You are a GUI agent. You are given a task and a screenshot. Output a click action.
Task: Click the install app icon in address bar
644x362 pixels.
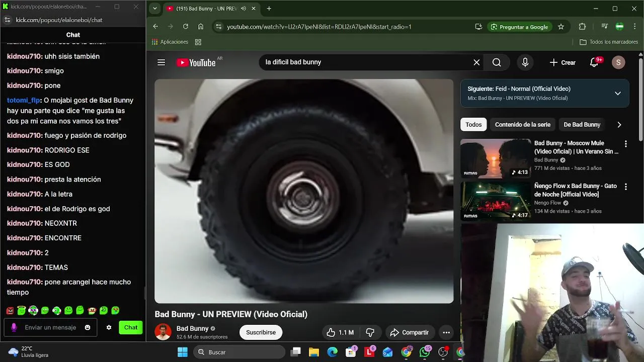(x=478, y=27)
